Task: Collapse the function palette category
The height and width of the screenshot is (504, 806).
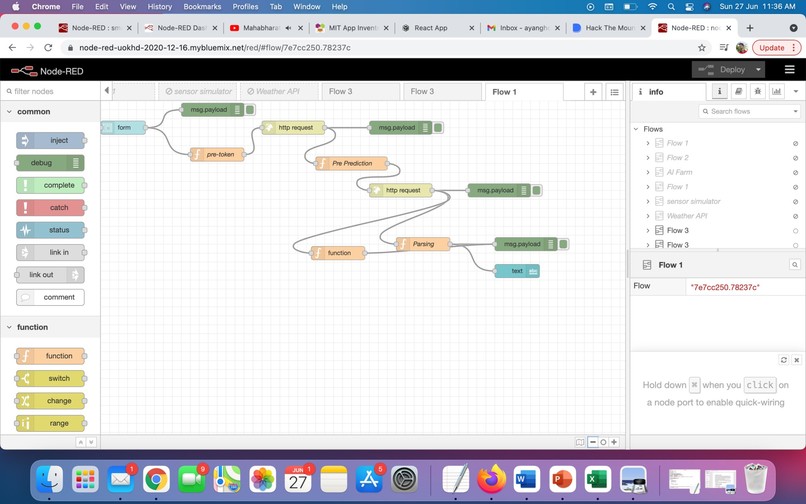Action: (x=10, y=327)
